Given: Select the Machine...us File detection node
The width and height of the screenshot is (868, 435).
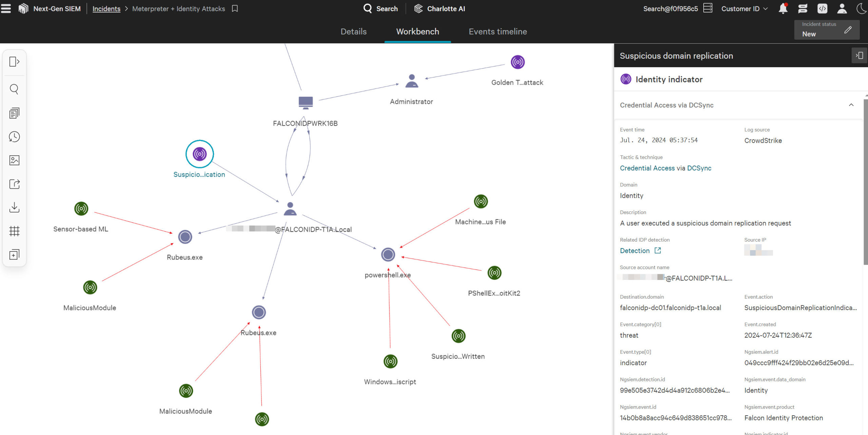Looking at the screenshot, I should (x=481, y=202).
